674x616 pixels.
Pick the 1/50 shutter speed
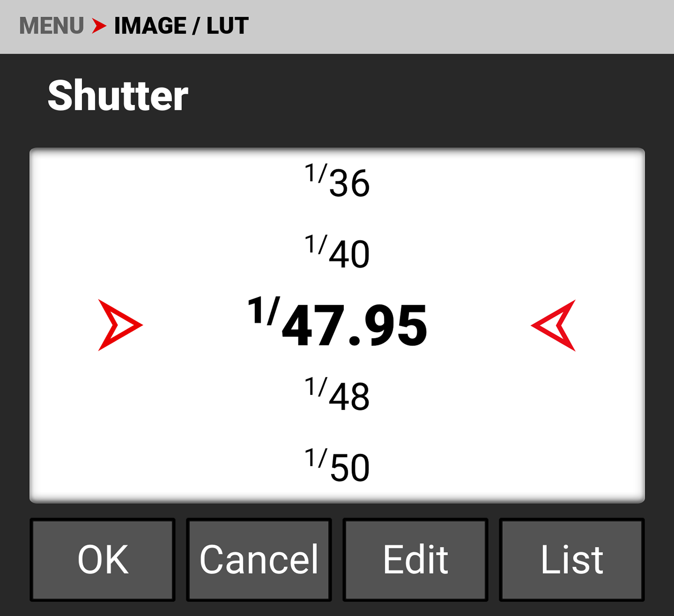[x=337, y=466]
